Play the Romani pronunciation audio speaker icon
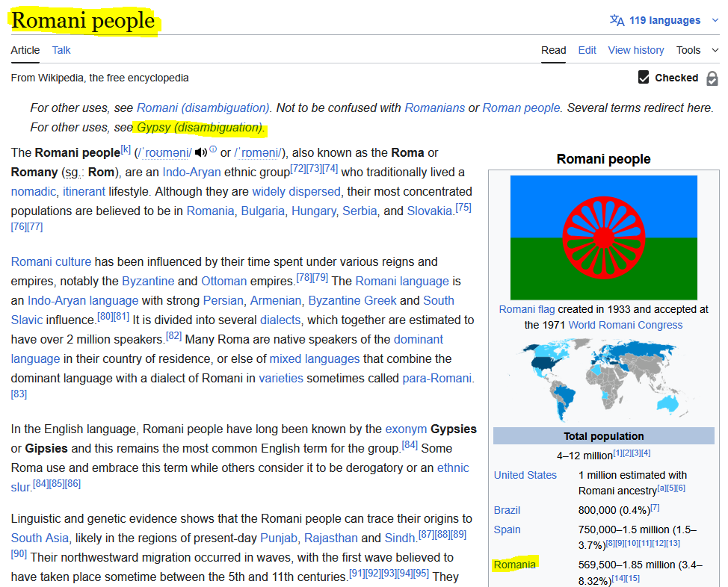This screenshot has height=587, width=728. tap(200, 152)
